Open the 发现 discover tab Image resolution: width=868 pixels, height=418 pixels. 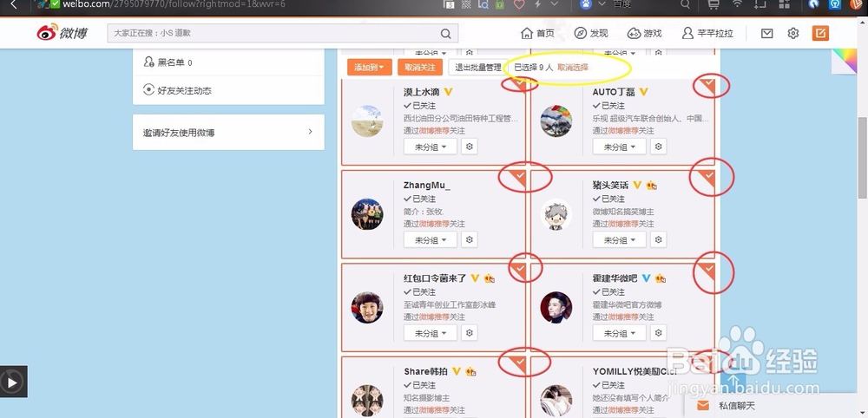591,33
